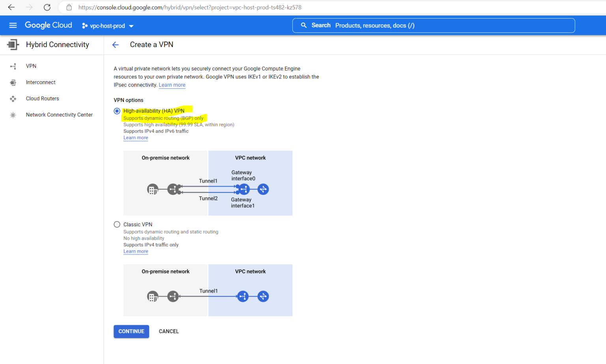Open Network Connectivity Center from sidebar
Image resolution: width=606 pixels, height=364 pixels.
tap(59, 114)
